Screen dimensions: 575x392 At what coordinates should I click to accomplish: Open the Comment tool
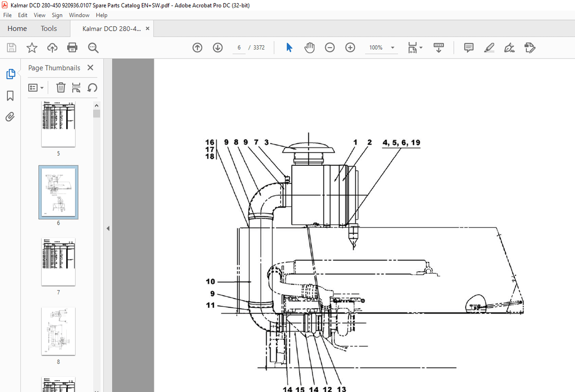[x=468, y=48]
